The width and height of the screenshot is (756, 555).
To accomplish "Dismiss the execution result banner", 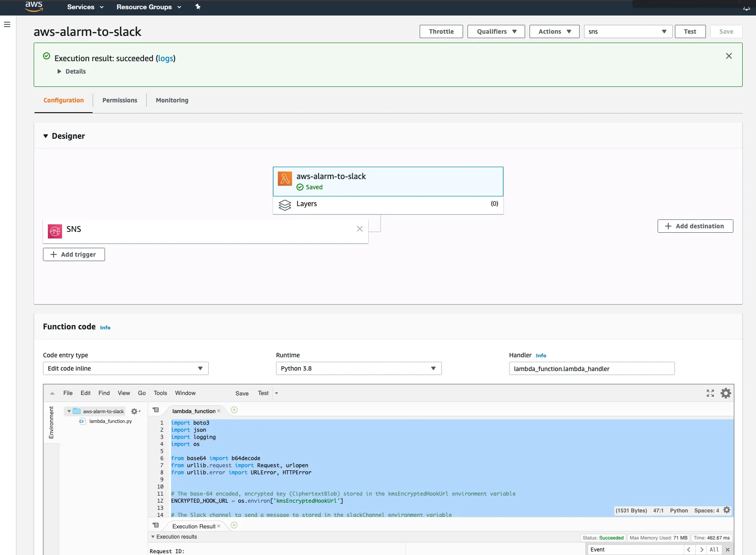I will pyautogui.click(x=729, y=56).
